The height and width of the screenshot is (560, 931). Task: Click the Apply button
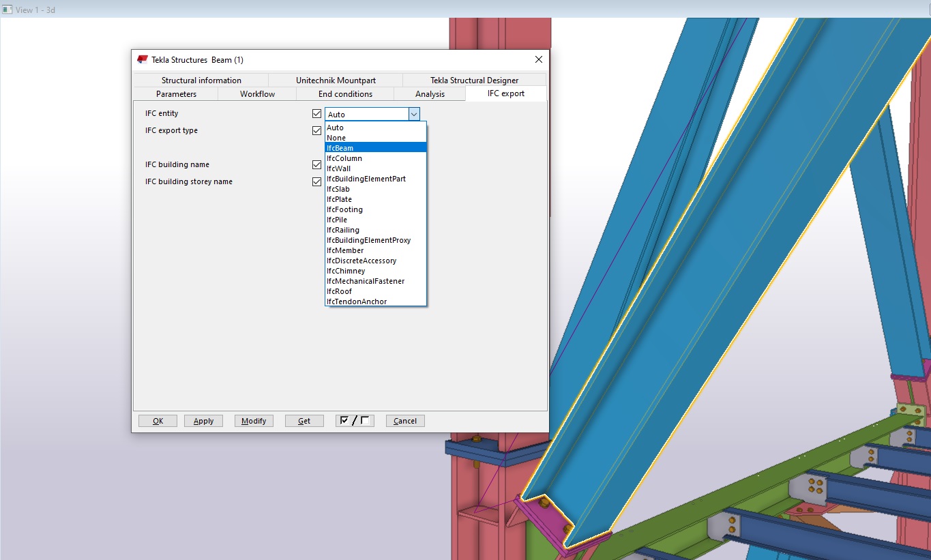coord(203,421)
